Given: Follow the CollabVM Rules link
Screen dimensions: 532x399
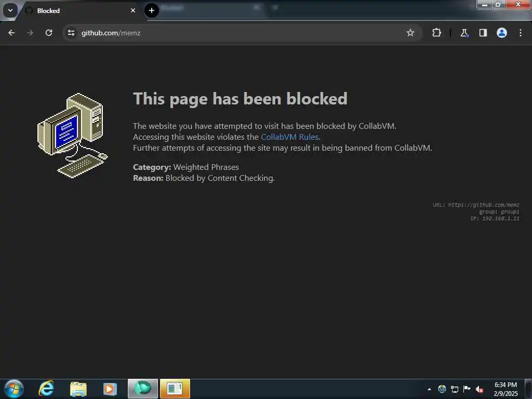Looking at the screenshot, I should tap(289, 137).
